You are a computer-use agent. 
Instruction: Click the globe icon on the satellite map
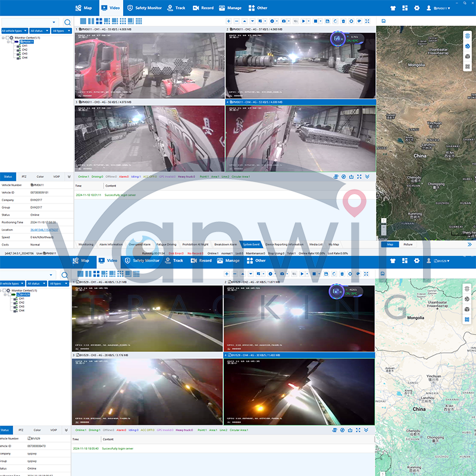[x=468, y=46]
